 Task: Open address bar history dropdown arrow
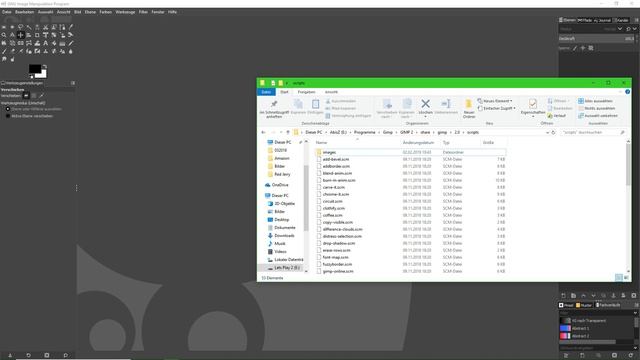547,132
